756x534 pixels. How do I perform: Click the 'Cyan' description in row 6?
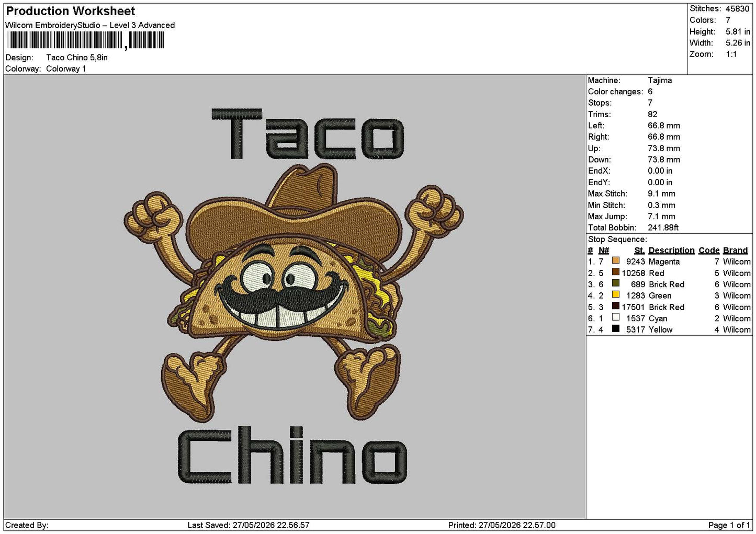658,319
